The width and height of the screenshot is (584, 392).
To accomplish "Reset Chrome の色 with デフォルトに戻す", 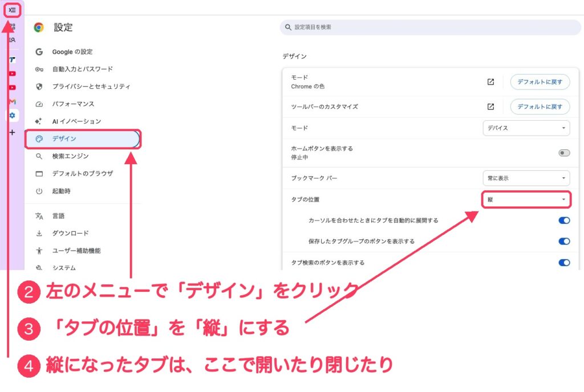I will click(540, 82).
